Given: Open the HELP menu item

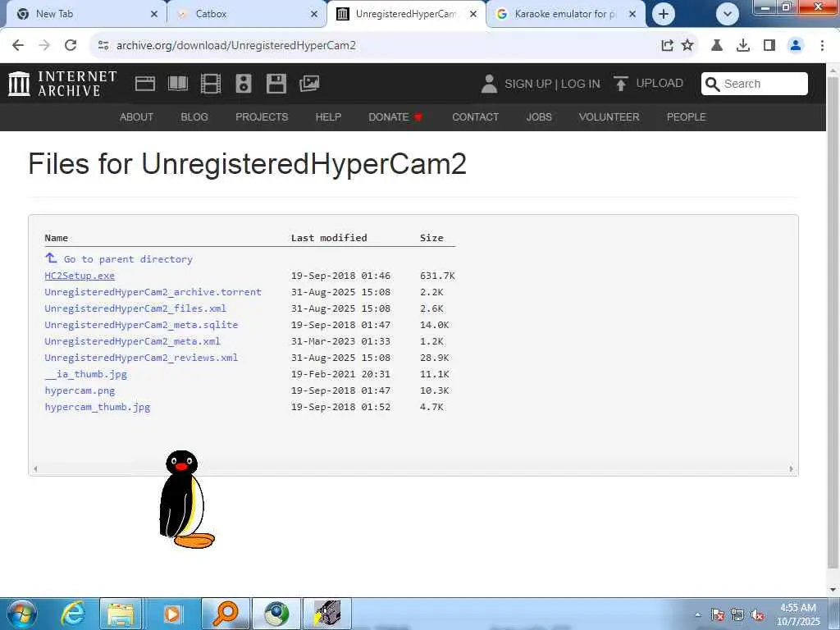Looking at the screenshot, I should (x=328, y=116).
